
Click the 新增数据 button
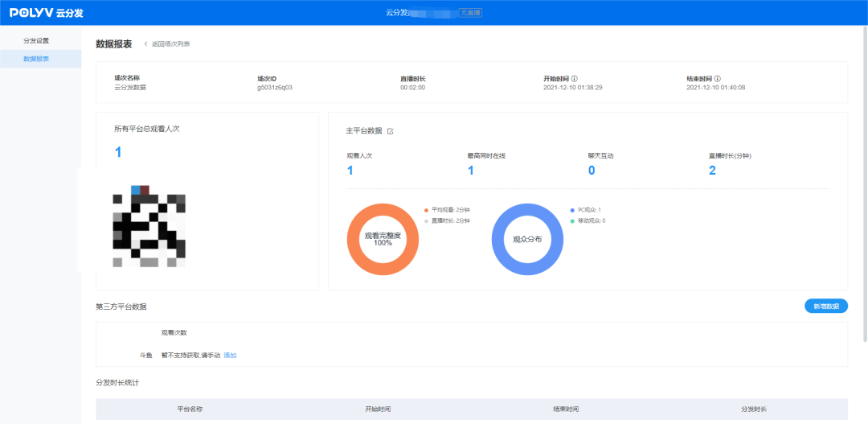pyautogui.click(x=825, y=307)
